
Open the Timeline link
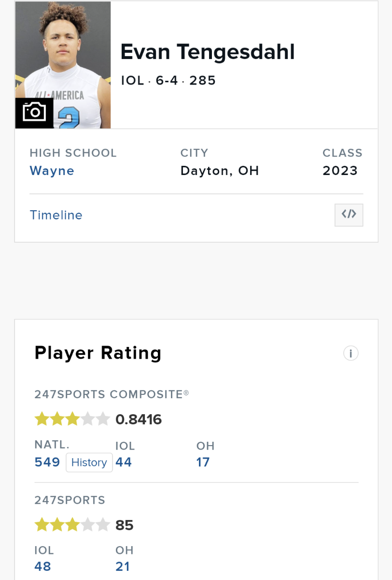click(x=56, y=215)
